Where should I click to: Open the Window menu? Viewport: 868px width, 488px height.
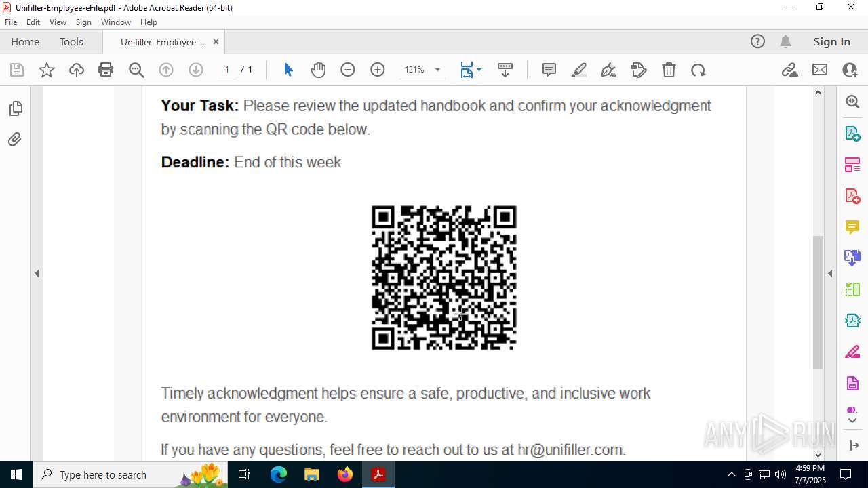[116, 22]
